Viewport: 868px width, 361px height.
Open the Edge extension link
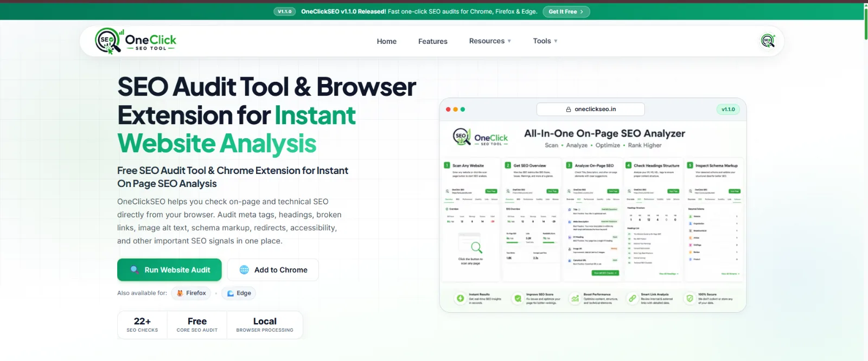click(239, 293)
